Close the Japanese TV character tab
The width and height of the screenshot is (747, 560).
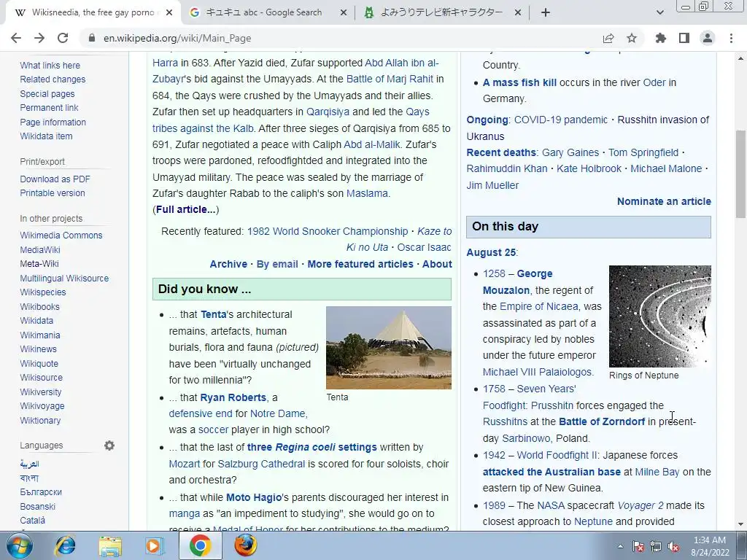click(x=518, y=13)
